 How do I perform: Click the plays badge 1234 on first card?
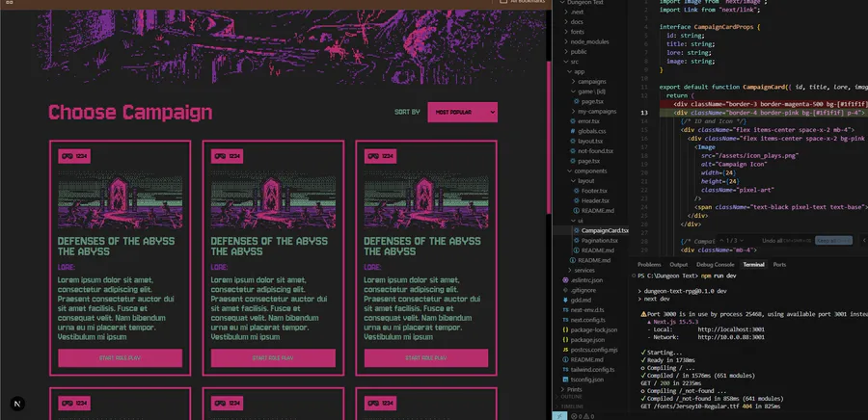pyautogui.click(x=74, y=156)
